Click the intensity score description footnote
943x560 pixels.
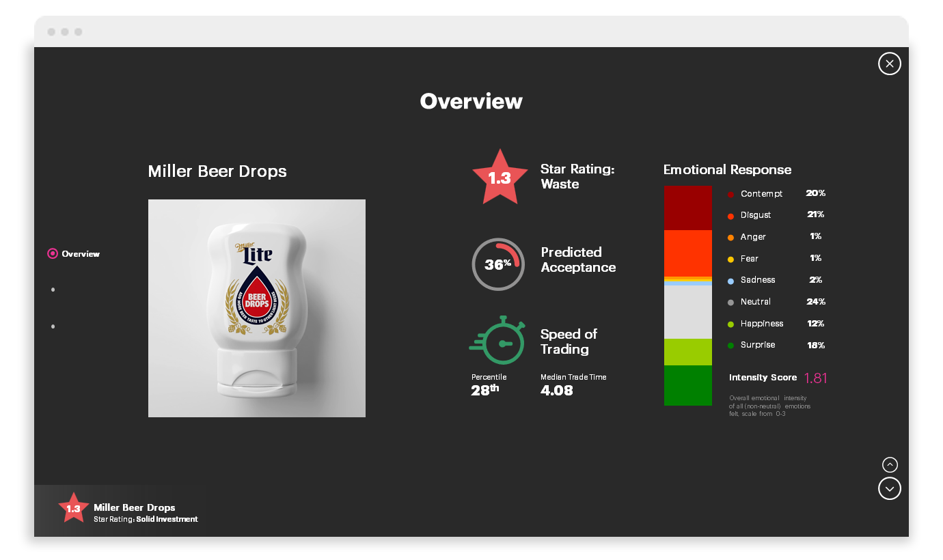click(x=770, y=406)
